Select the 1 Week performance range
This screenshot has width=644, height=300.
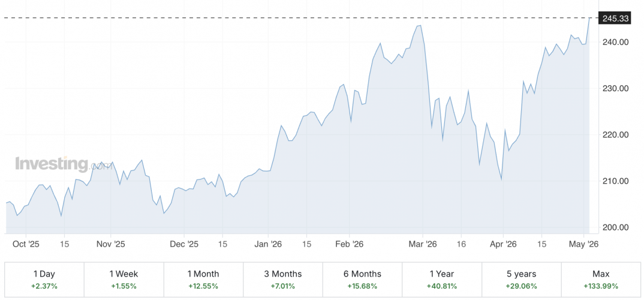124,280
